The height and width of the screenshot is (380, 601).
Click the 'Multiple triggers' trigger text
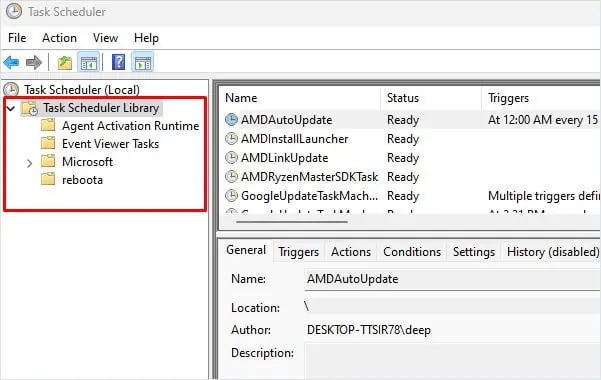544,196
